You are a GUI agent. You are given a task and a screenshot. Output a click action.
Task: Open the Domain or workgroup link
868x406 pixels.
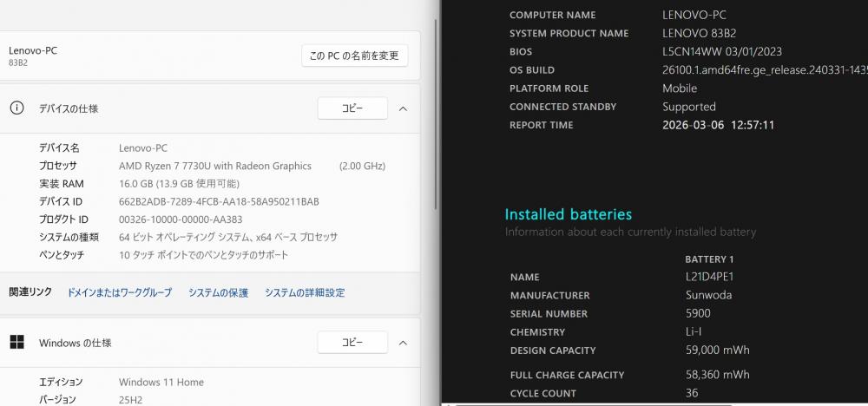[120, 292]
